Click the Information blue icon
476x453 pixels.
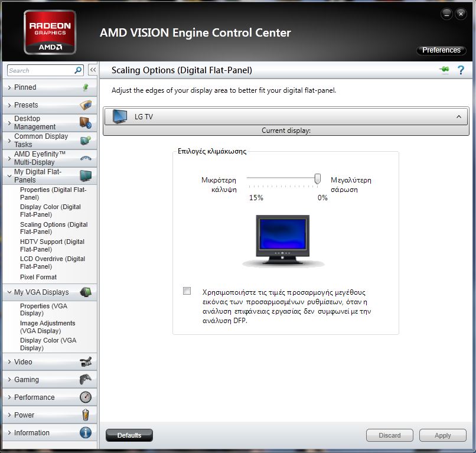click(x=86, y=432)
